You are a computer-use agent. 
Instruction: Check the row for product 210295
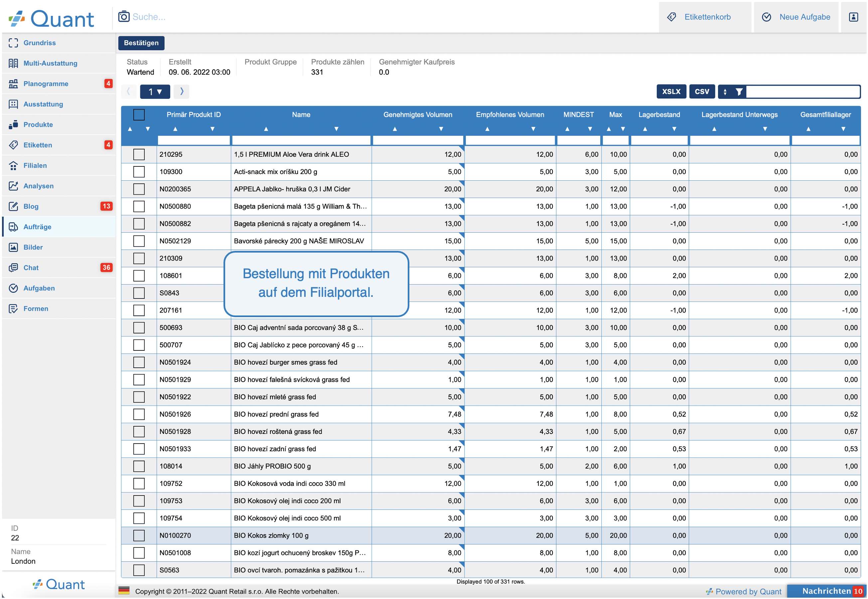(139, 154)
